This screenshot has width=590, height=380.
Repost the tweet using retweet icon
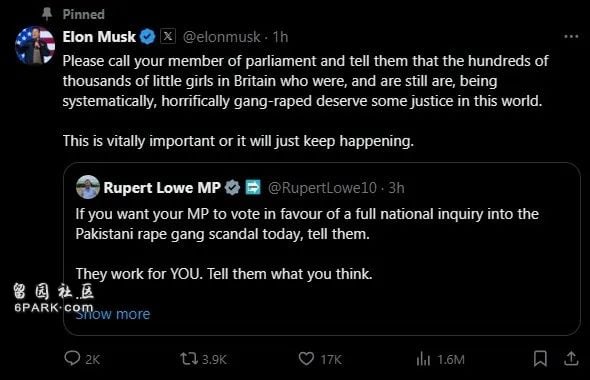(x=189, y=359)
